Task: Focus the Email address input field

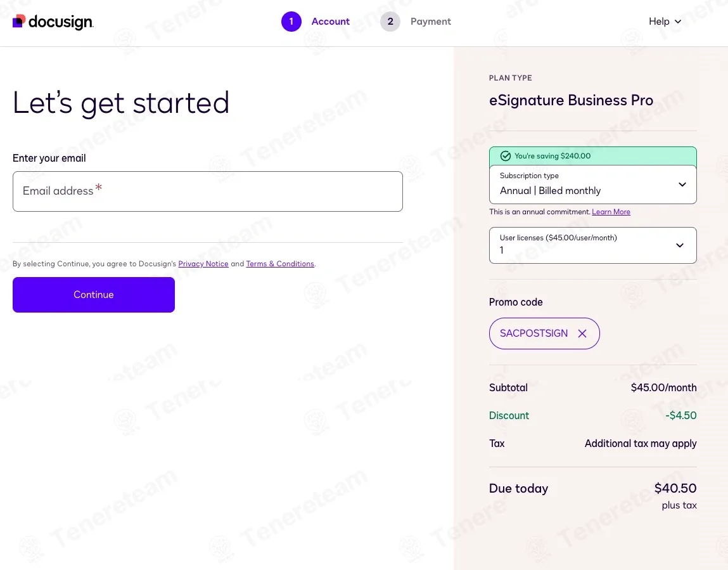Action: pyautogui.click(x=208, y=191)
